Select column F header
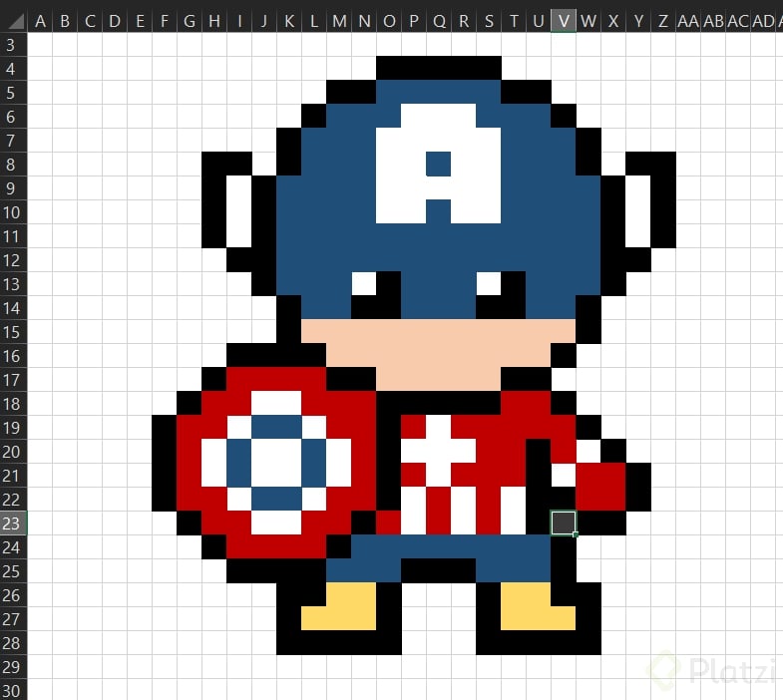 (165, 22)
